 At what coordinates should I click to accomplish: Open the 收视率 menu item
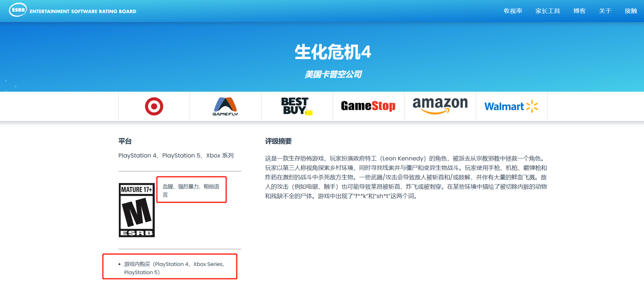[513, 11]
